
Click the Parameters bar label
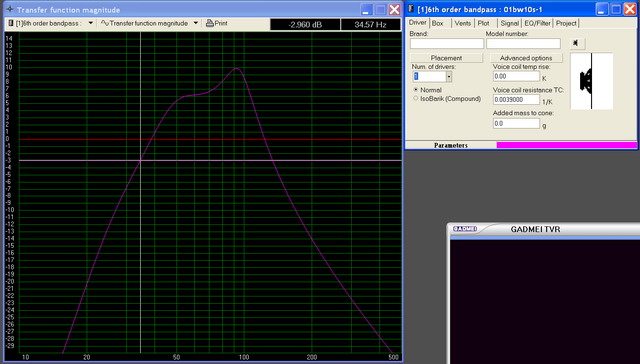[x=451, y=145]
